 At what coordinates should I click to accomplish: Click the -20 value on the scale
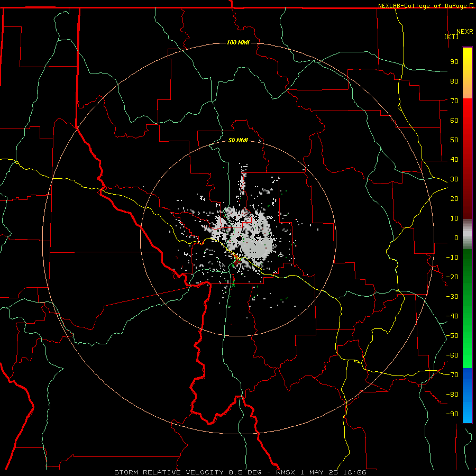click(x=452, y=277)
